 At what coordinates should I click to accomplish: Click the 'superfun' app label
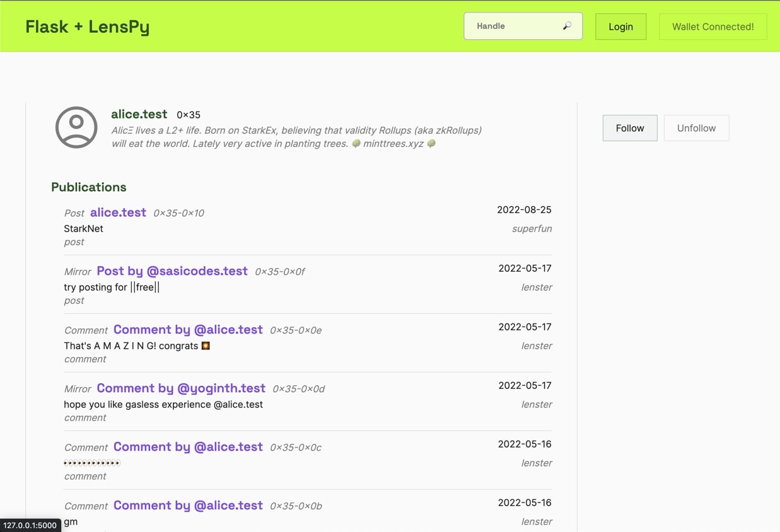(532, 229)
